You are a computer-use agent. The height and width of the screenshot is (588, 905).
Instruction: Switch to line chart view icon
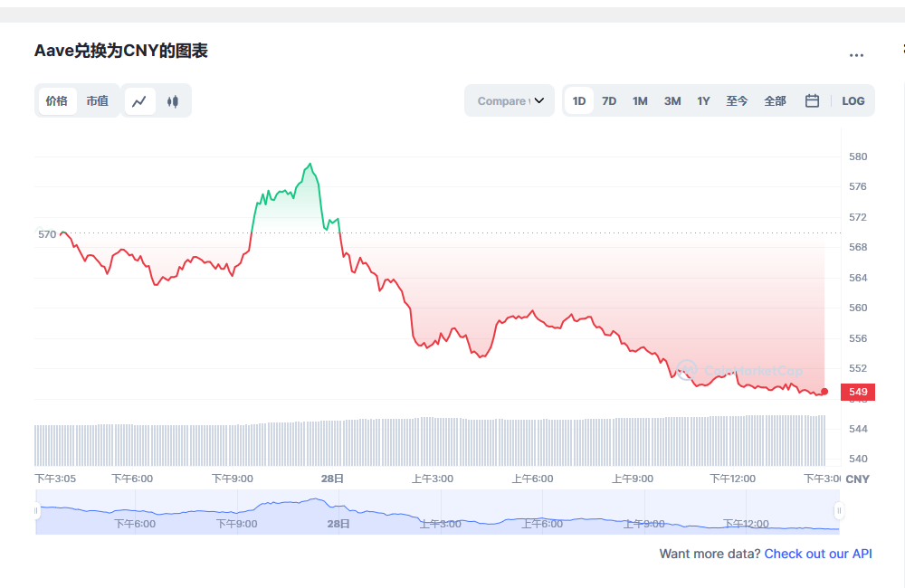(139, 101)
